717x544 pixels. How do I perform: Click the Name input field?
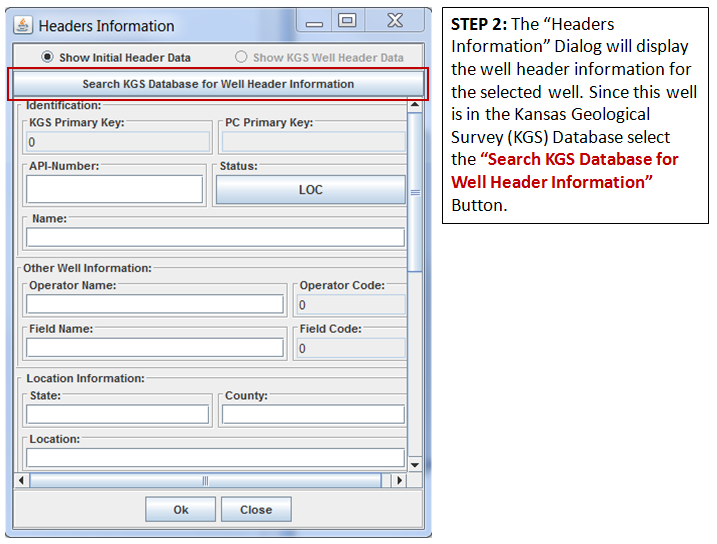215,237
